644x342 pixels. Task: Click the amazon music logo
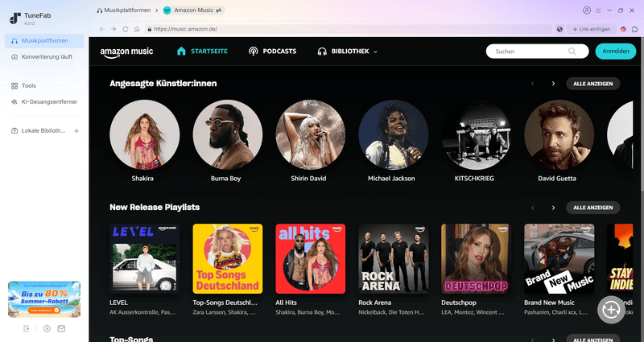pos(126,52)
